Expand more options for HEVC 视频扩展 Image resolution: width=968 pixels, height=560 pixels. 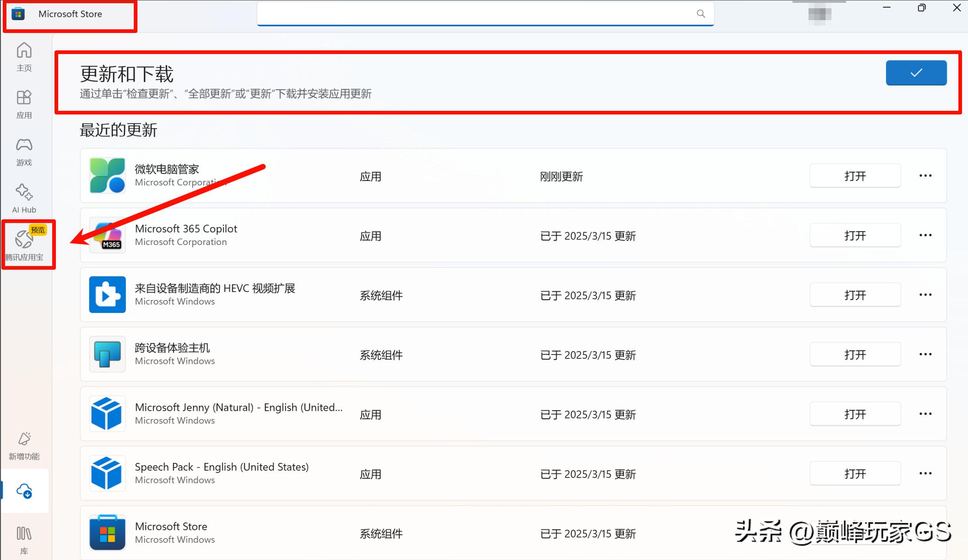[925, 295]
